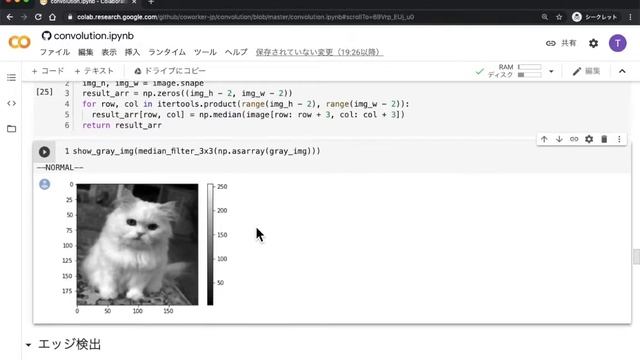Click the Colab CO logo
640x360 pixels.
click(x=19, y=42)
